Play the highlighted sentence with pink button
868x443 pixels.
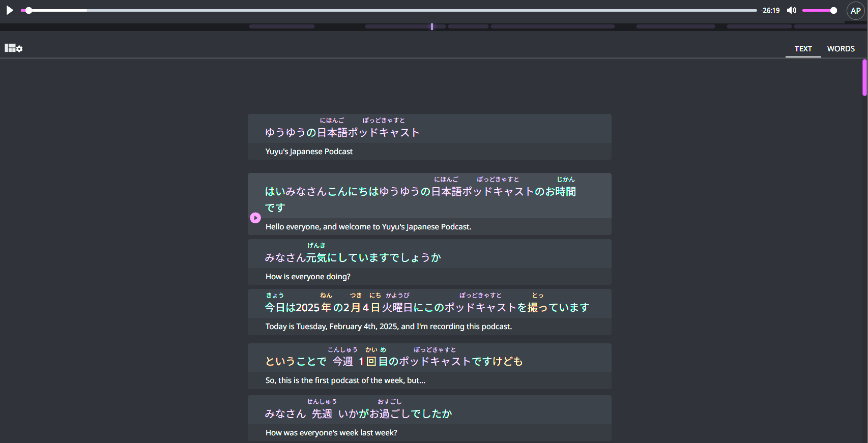(x=255, y=218)
